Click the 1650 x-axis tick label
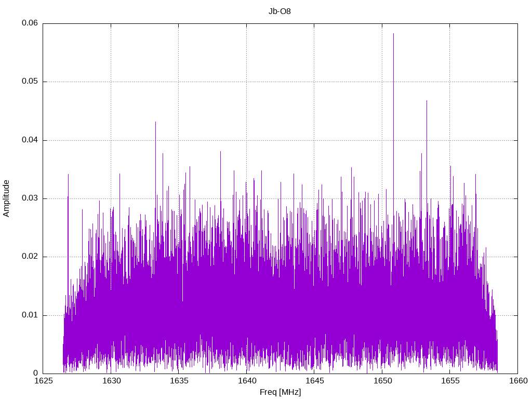The width and height of the screenshot is (532, 399). (x=383, y=381)
